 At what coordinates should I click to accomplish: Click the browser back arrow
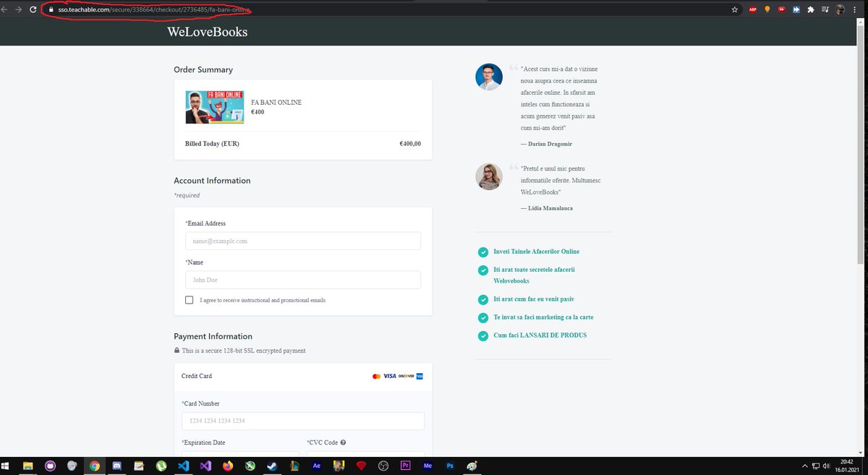4,9
